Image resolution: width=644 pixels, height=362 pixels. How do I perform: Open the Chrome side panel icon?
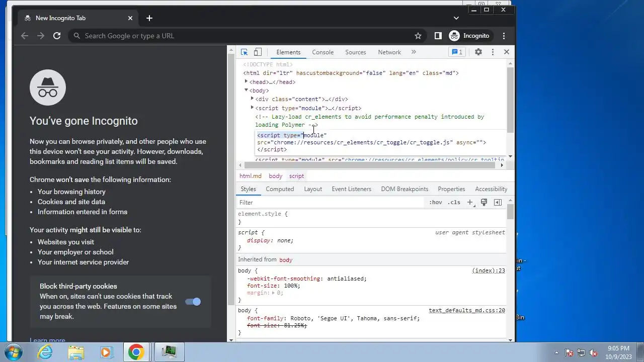tap(438, 36)
